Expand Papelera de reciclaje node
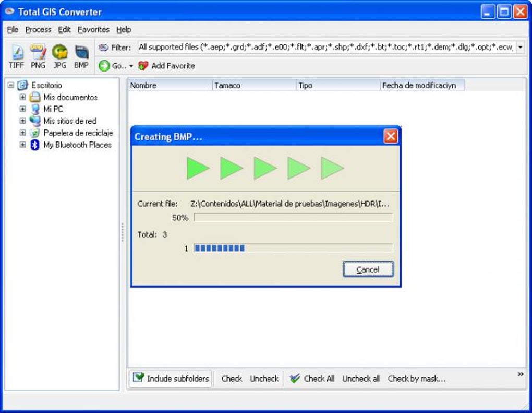The image size is (532, 413). [x=23, y=133]
